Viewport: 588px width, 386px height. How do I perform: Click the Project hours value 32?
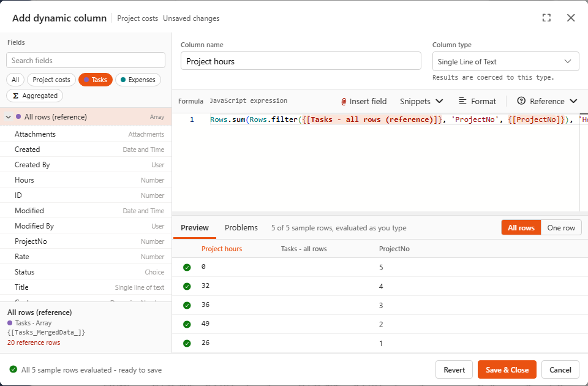pos(205,286)
